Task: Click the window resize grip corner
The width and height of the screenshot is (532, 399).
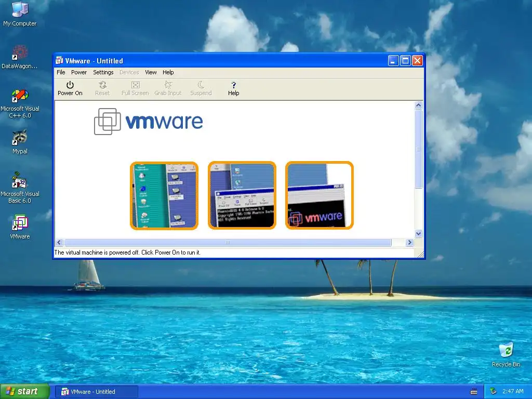Action: [x=420, y=254]
